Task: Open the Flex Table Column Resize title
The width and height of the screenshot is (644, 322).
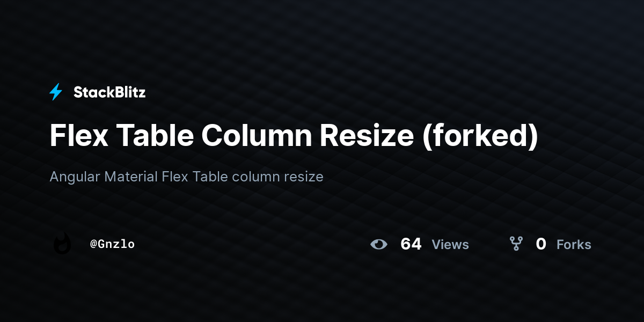Action: 294,136
